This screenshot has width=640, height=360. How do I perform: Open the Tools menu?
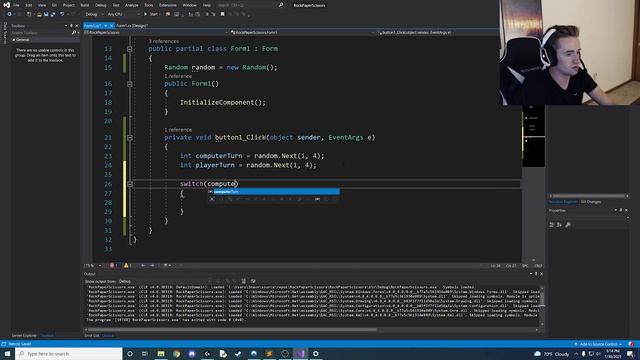pos(149,5)
